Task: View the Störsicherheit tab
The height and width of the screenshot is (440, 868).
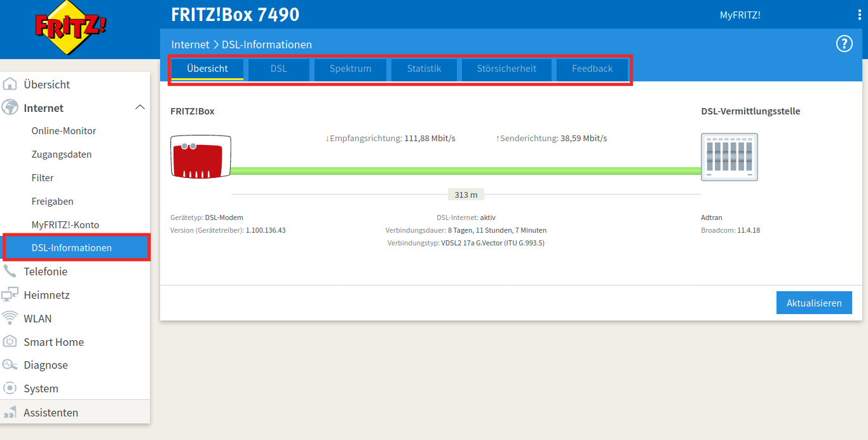Action: (506, 69)
